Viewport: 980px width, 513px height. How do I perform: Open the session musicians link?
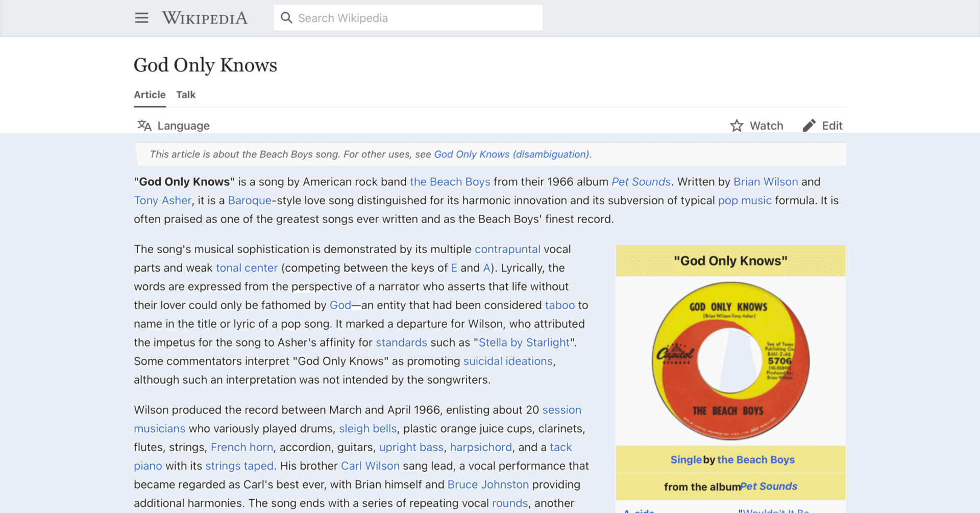561,410
